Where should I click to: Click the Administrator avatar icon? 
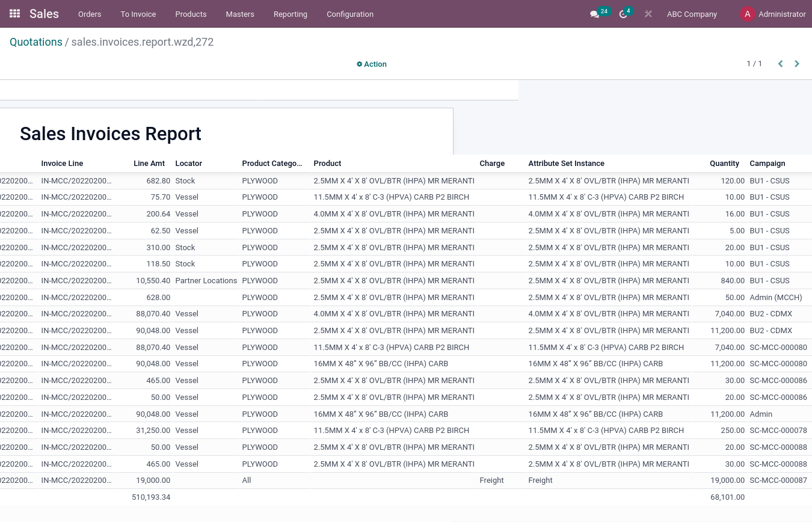[x=748, y=13]
